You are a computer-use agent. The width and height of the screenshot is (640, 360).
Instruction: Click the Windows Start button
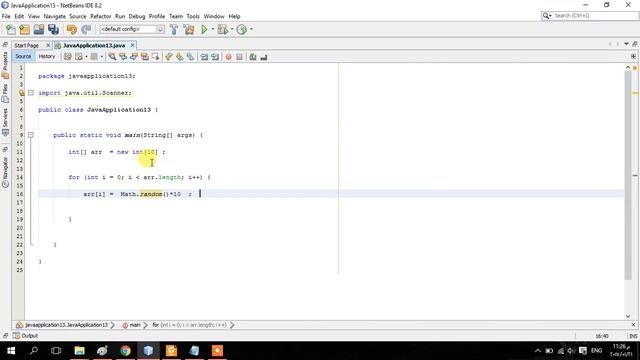(11, 351)
